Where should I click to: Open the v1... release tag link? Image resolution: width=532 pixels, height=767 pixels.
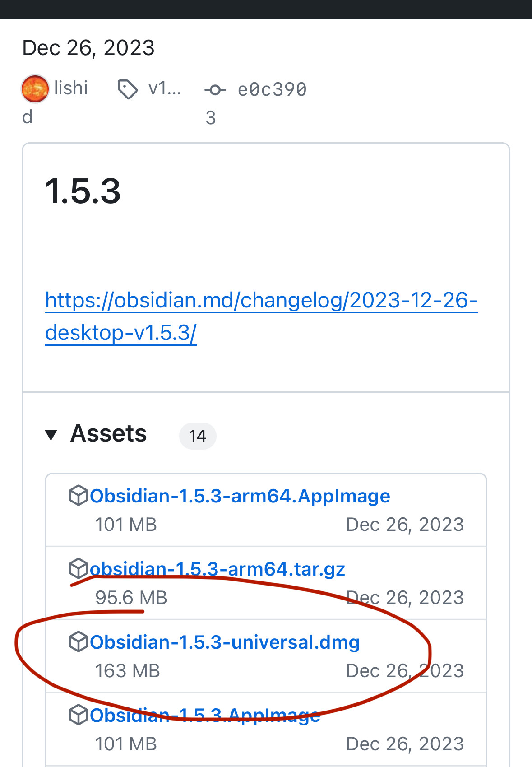[x=164, y=89]
